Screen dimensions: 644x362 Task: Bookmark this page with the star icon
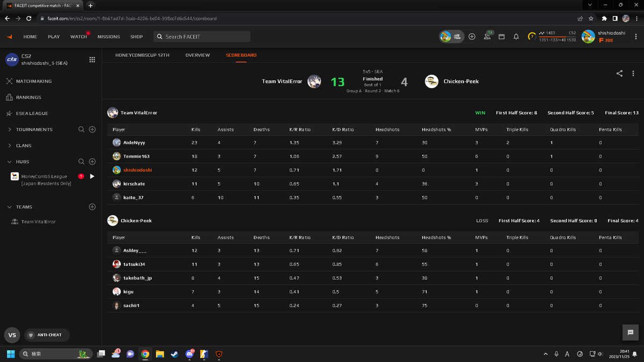point(591,18)
